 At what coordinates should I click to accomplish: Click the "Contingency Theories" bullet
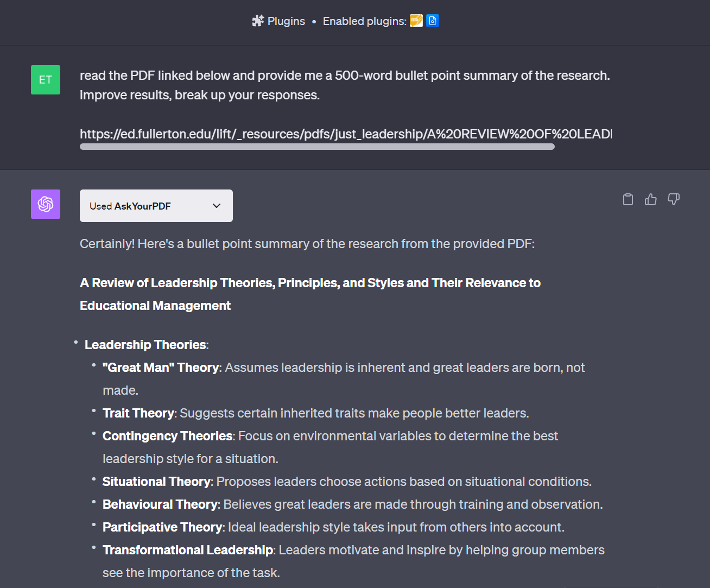[x=330, y=447]
